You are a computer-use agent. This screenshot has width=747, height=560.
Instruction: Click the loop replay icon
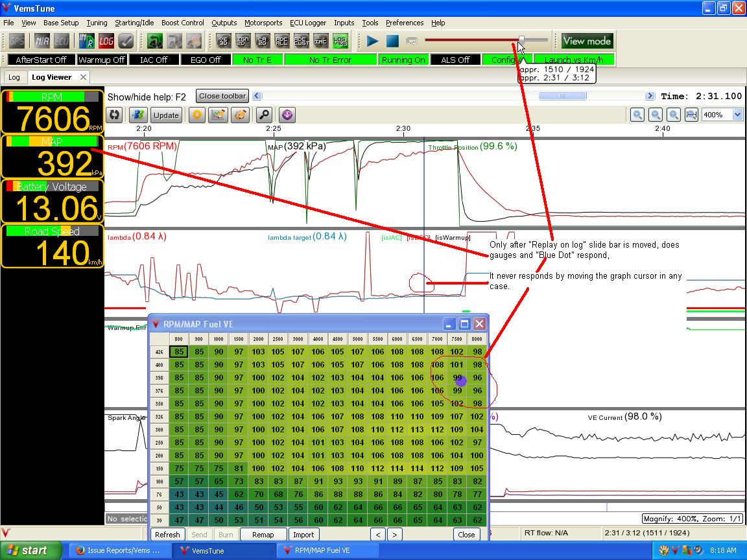pos(412,41)
